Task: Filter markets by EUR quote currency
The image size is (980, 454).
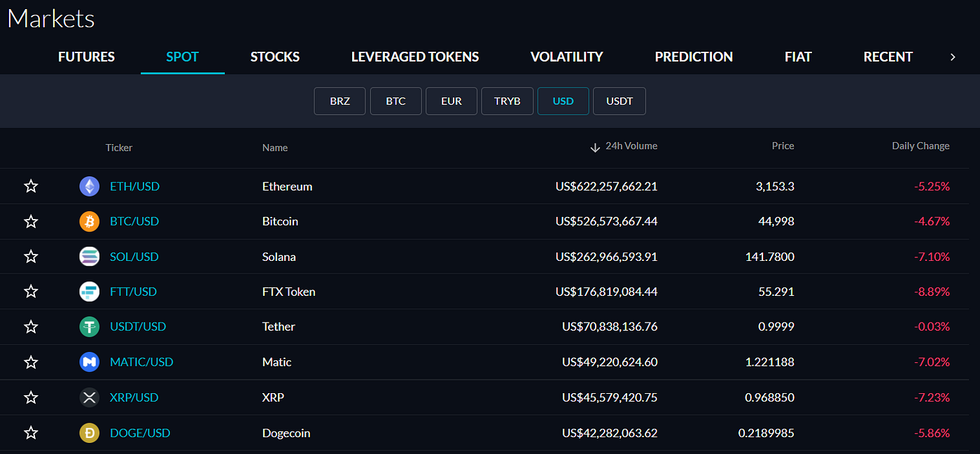Action: point(451,101)
